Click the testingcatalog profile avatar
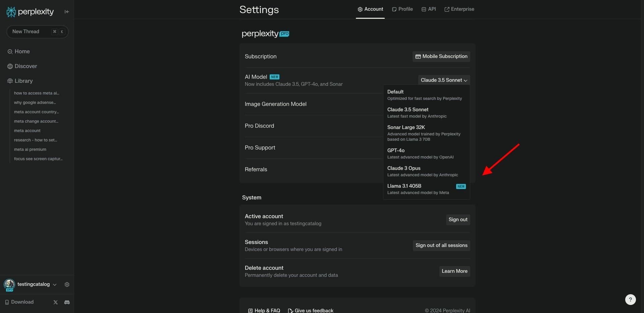Screen dimensions: 644x313 (9, 285)
